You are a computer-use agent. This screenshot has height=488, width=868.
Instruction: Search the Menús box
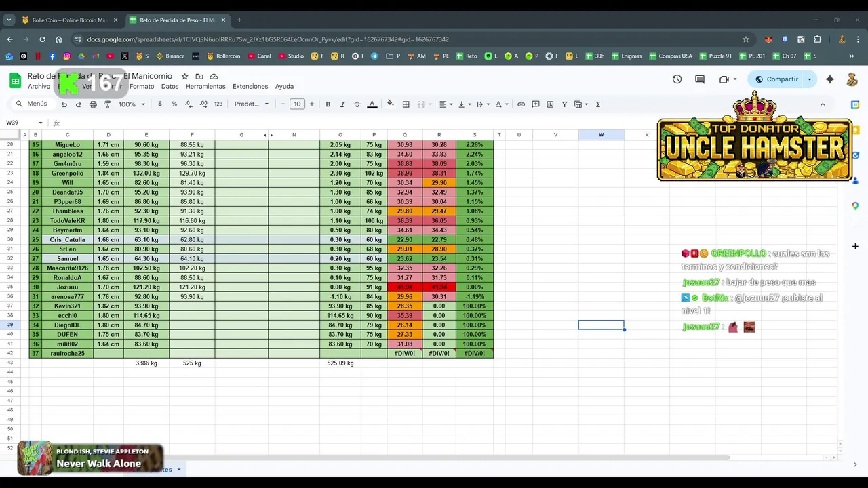click(32, 104)
